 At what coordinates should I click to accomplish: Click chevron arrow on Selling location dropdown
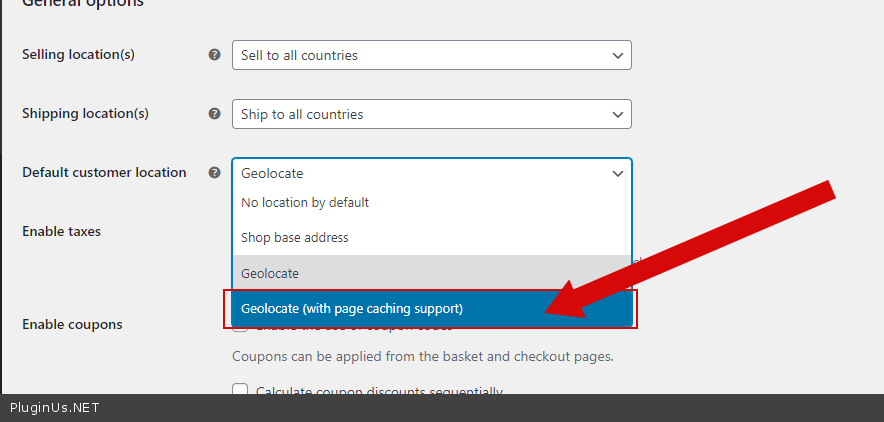click(617, 55)
